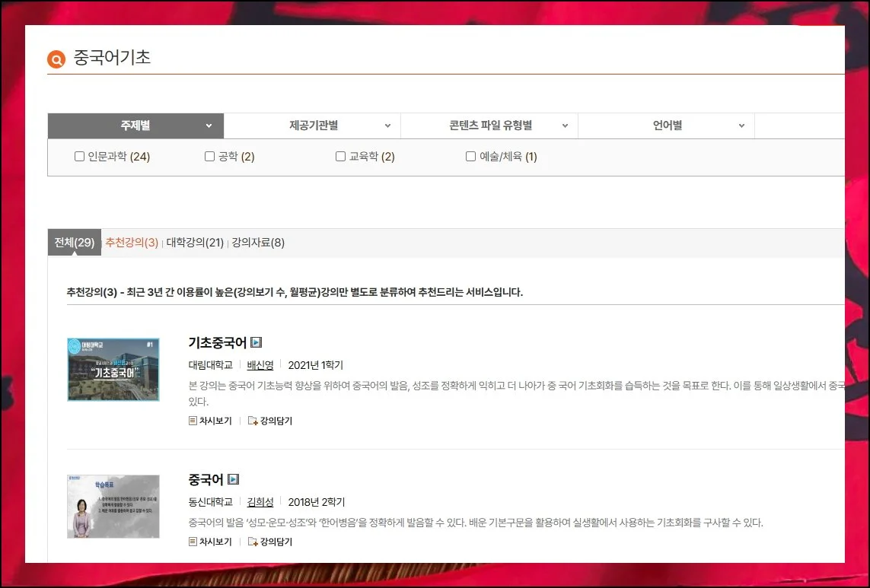Expand the 주제별 filter dropdown
Viewport: 870px width, 588px height.
click(x=135, y=126)
